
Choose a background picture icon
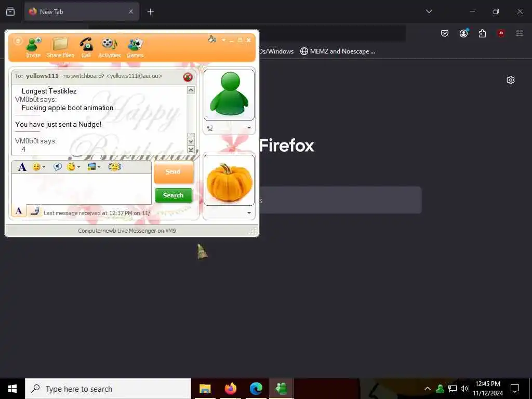tap(91, 167)
